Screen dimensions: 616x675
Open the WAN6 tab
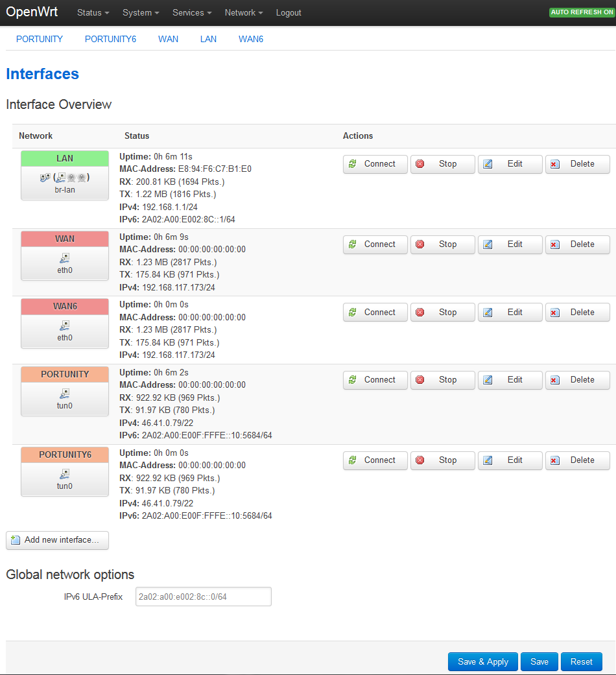(250, 39)
